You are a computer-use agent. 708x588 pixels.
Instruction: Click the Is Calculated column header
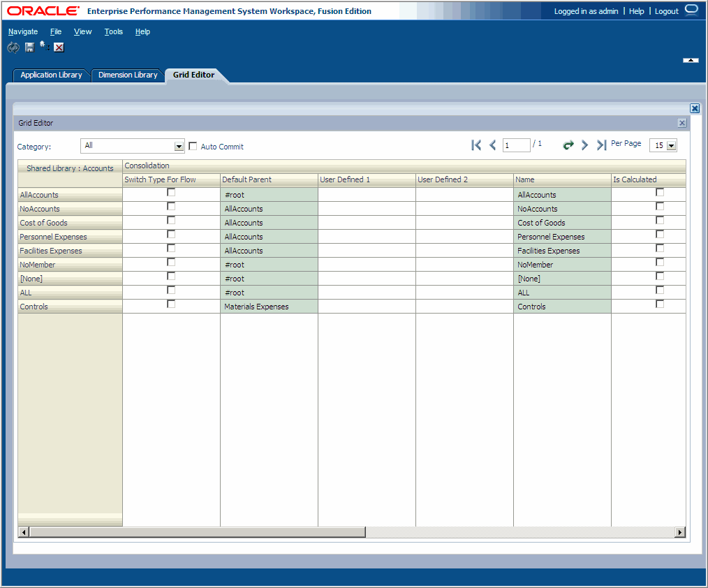point(649,179)
